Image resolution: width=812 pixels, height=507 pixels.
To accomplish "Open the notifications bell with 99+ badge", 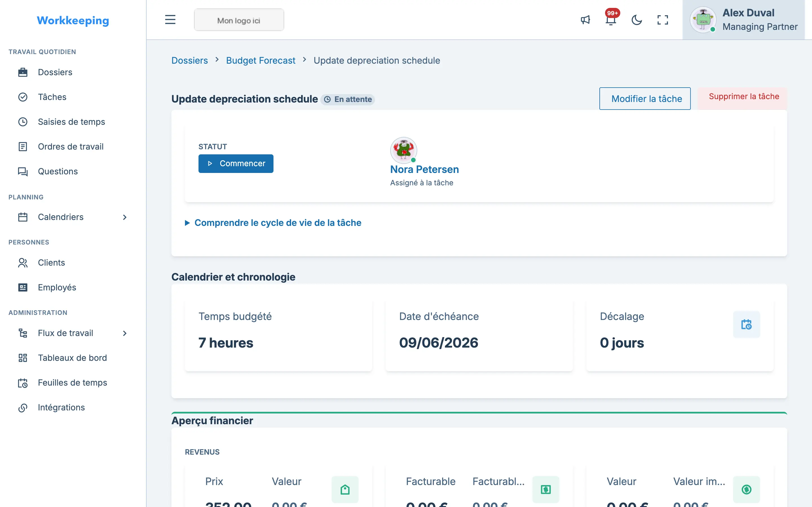I will (611, 20).
